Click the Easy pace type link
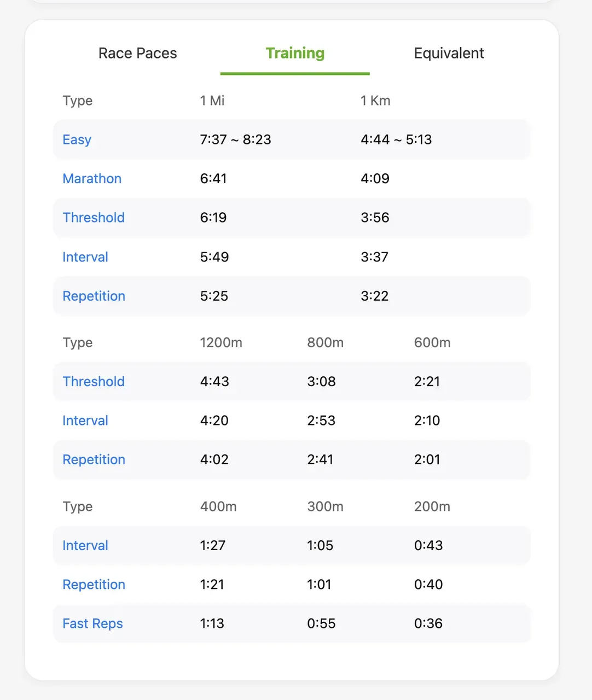The image size is (592, 700). click(77, 139)
